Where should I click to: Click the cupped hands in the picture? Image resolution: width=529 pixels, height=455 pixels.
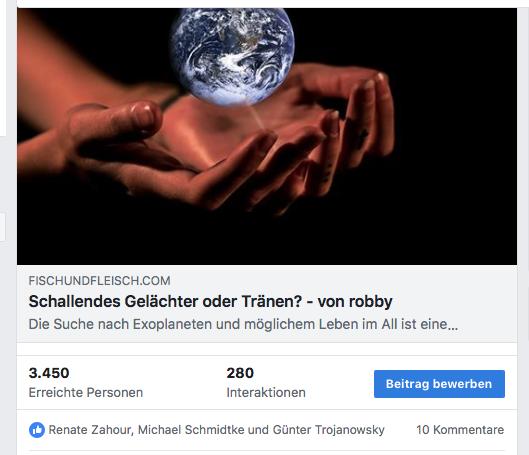216,142
